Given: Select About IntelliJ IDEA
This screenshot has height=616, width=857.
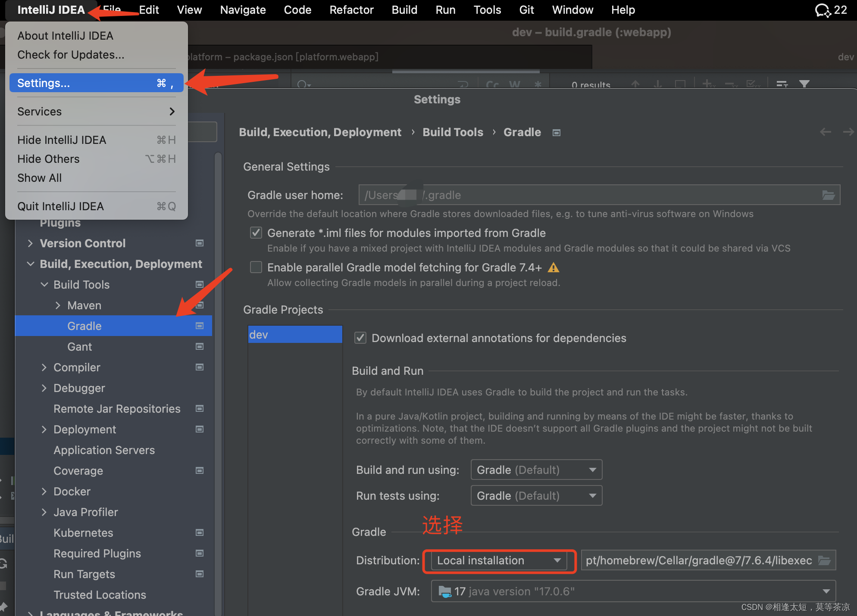Looking at the screenshot, I should click(x=97, y=36).
